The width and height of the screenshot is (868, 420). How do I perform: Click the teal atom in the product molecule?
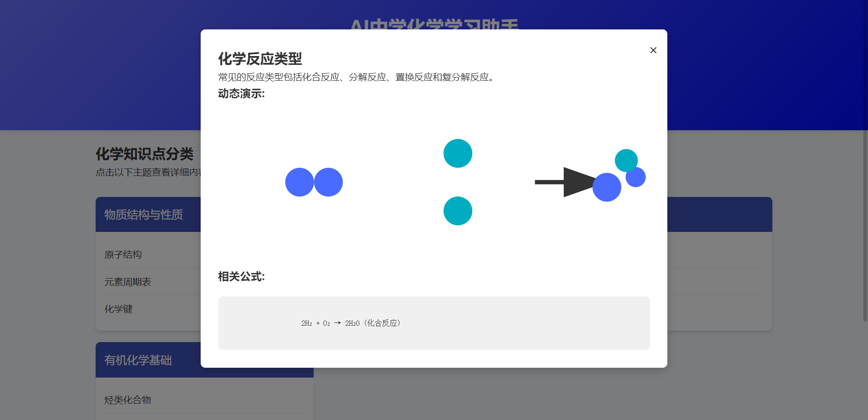click(x=626, y=160)
